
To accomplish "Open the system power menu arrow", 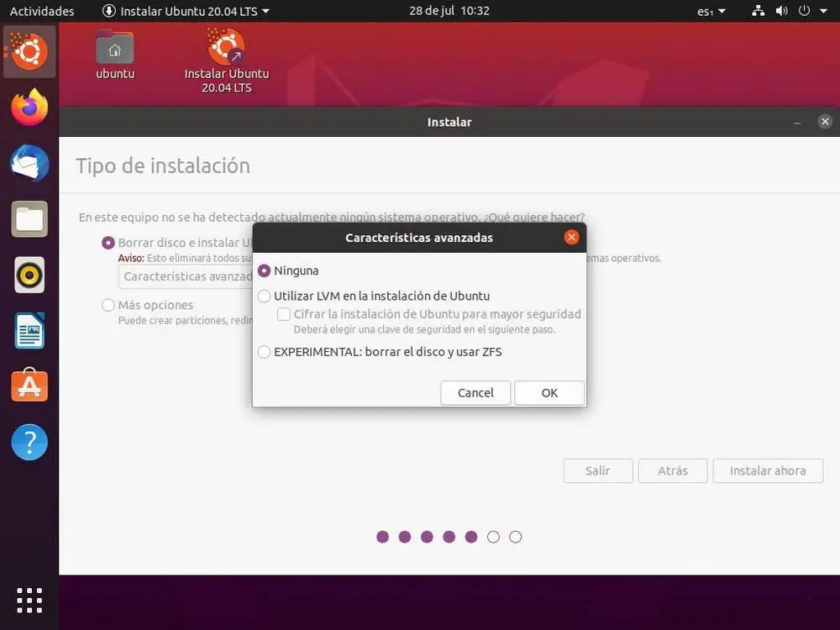I will point(823,11).
